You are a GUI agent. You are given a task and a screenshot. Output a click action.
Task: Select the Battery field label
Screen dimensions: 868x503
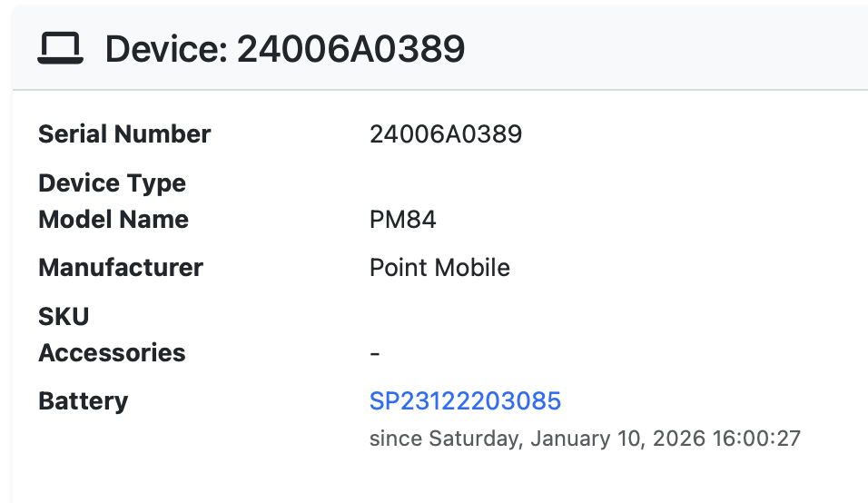[x=83, y=401]
